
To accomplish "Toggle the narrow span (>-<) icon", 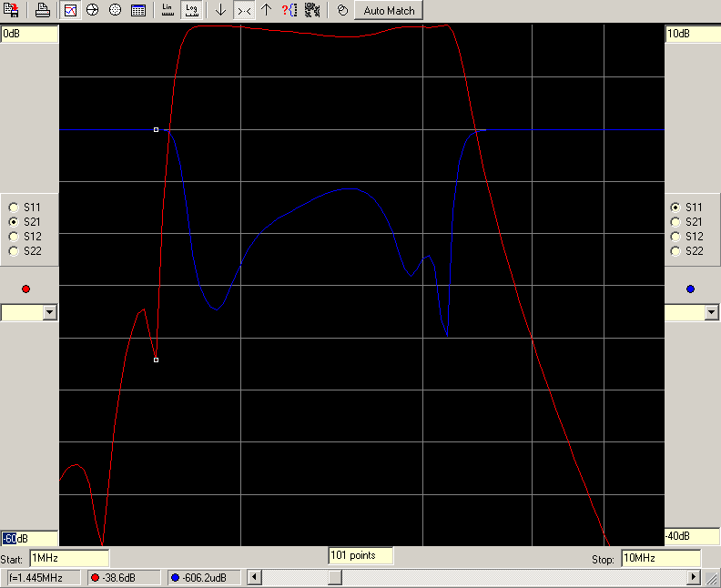I will pos(244,10).
